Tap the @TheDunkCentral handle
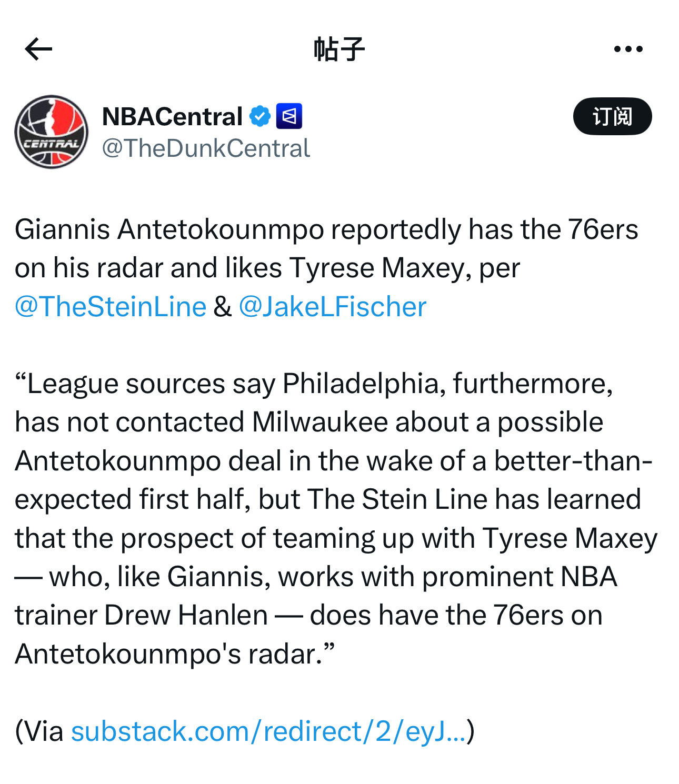679x784 pixels. click(x=206, y=148)
